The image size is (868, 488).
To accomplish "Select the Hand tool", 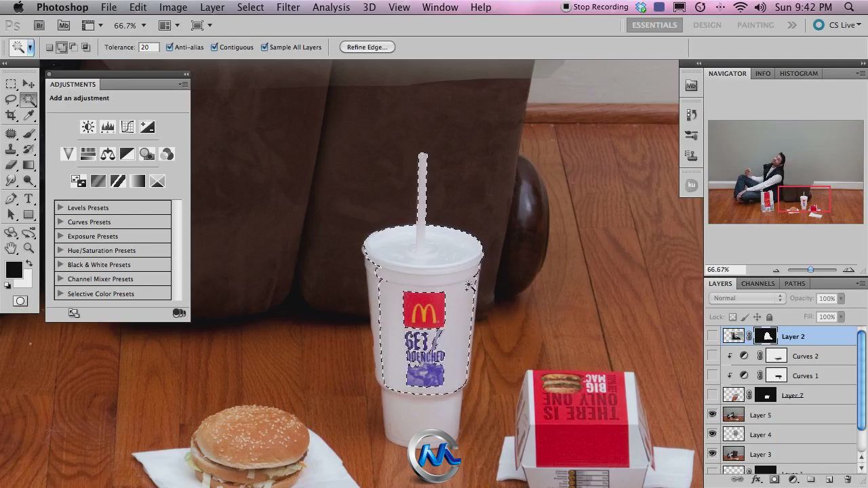I will pyautogui.click(x=11, y=248).
